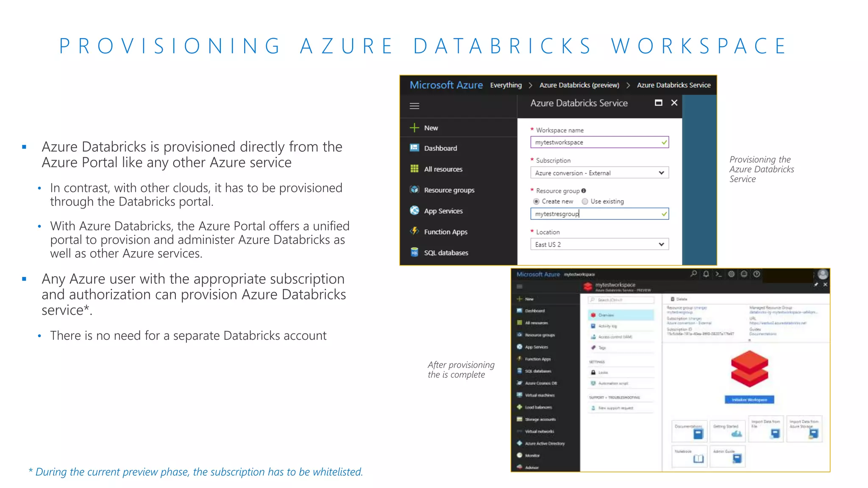Open Resource groups in top sidebar
Screen dimensions: 868x488
[x=449, y=190]
